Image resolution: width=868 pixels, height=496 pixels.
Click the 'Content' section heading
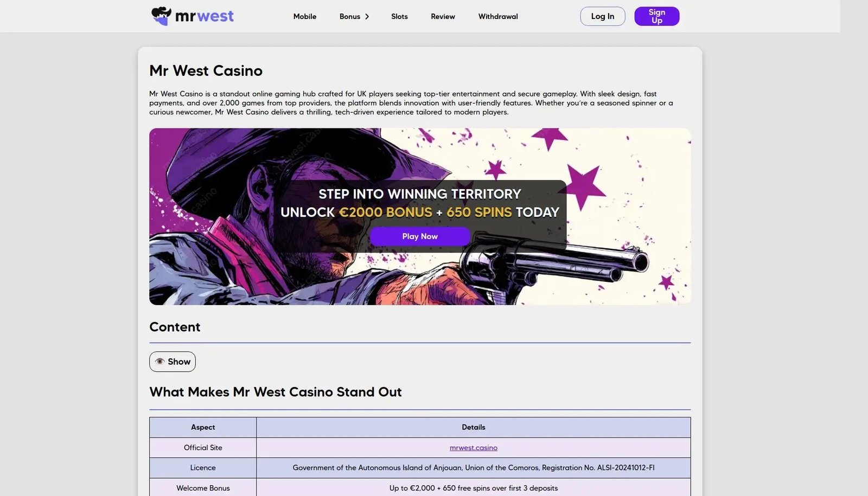(175, 327)
